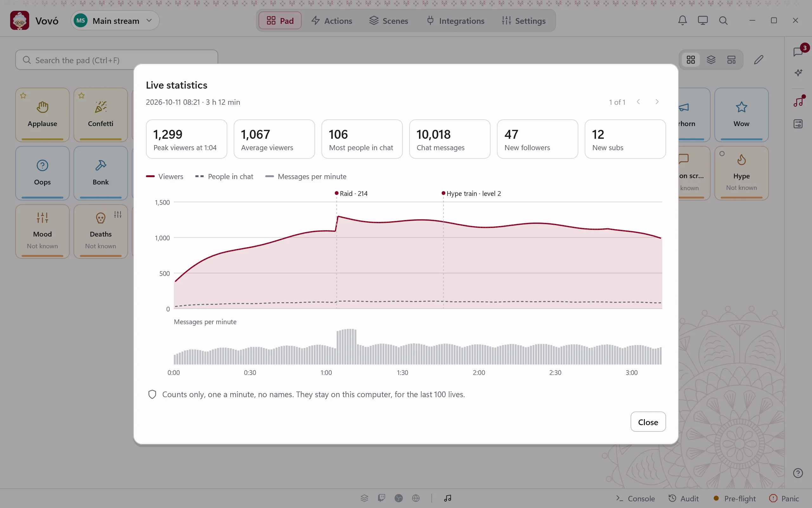Screen dimensions: 812x508
Task: Switch to the Pad tab
Action: (280, 21)
